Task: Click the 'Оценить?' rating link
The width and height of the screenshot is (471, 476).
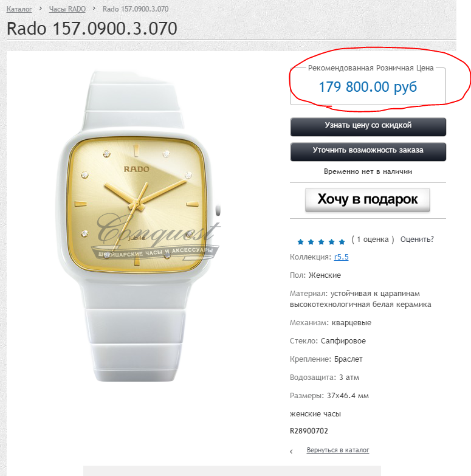Action: click(417, 240)
